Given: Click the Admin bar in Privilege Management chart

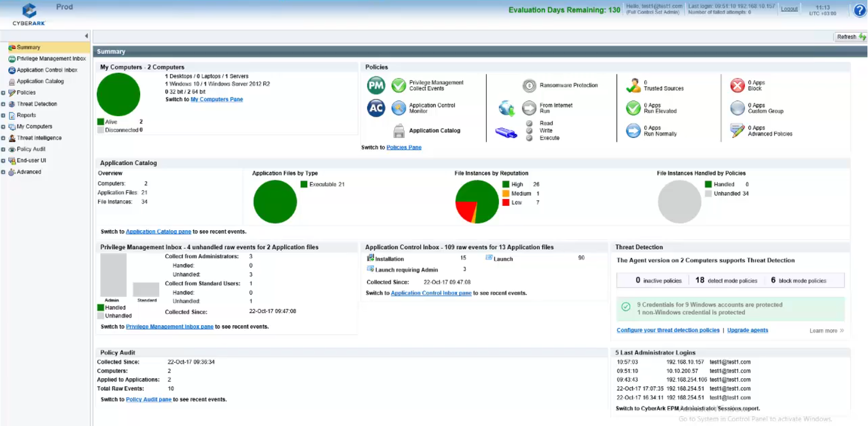Looking at the screenshot, I should [113, 275].
